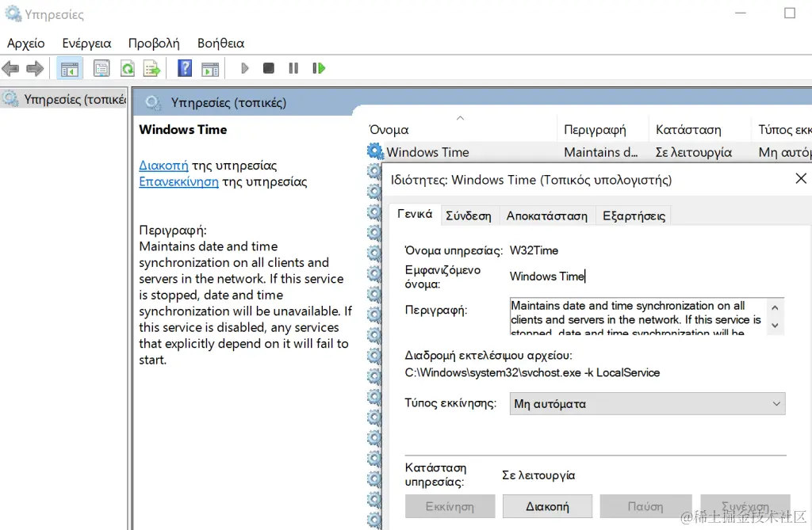
Task: Go back with the toolbar back arrow
Action: pos(10,68)
